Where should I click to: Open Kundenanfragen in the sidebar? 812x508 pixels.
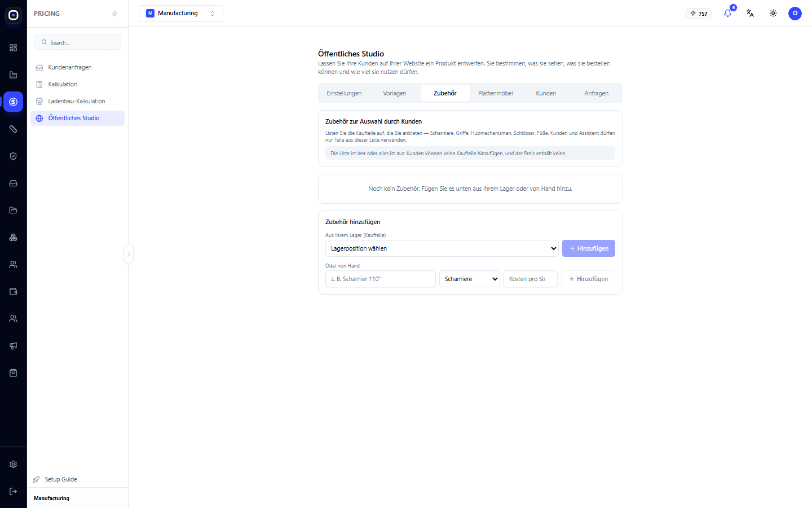(x=77, y=68)
